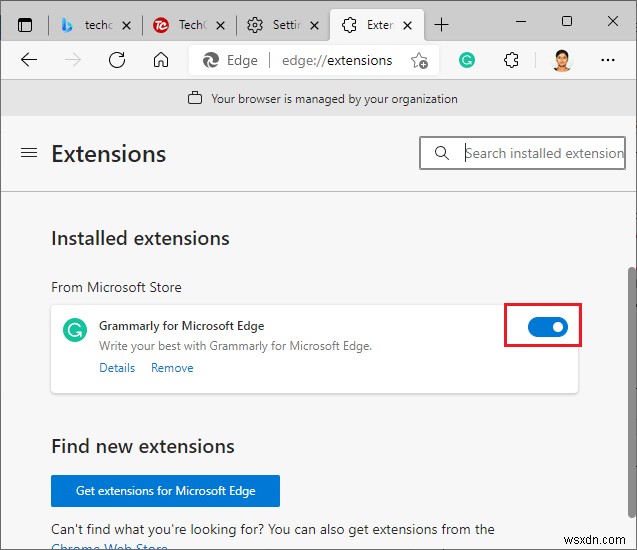This screenshot has height=550, width=637.
Task: Click Get extensions for Microsoft Edge
Action: coord(165,491)
